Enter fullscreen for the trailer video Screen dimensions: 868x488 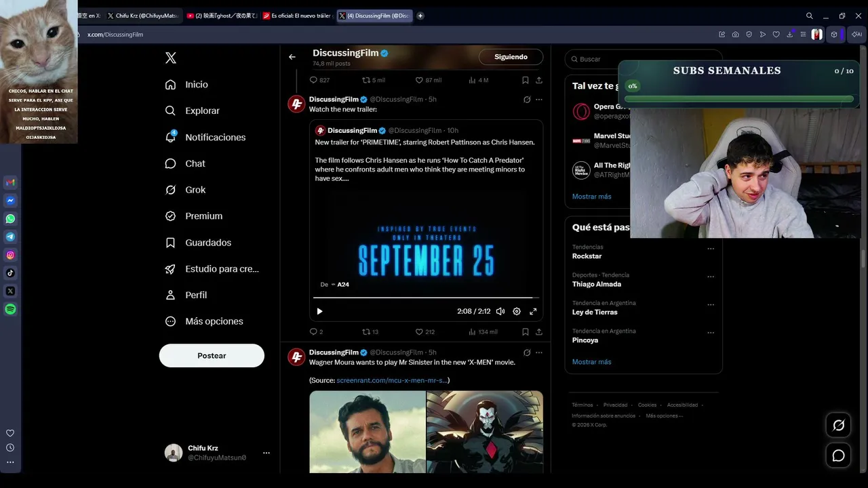click(533, 311)
